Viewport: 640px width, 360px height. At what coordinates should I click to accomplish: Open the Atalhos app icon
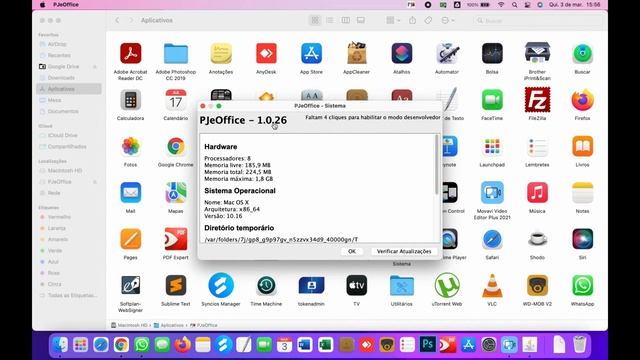402,53
